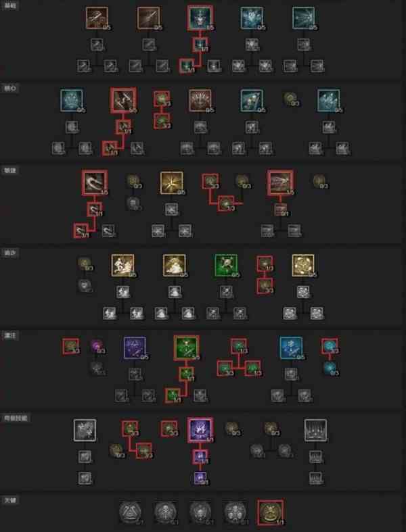Click the red-outlined claw skill in agility row
406x532 pixels.
pyautogui.click(x=95, y=183)
